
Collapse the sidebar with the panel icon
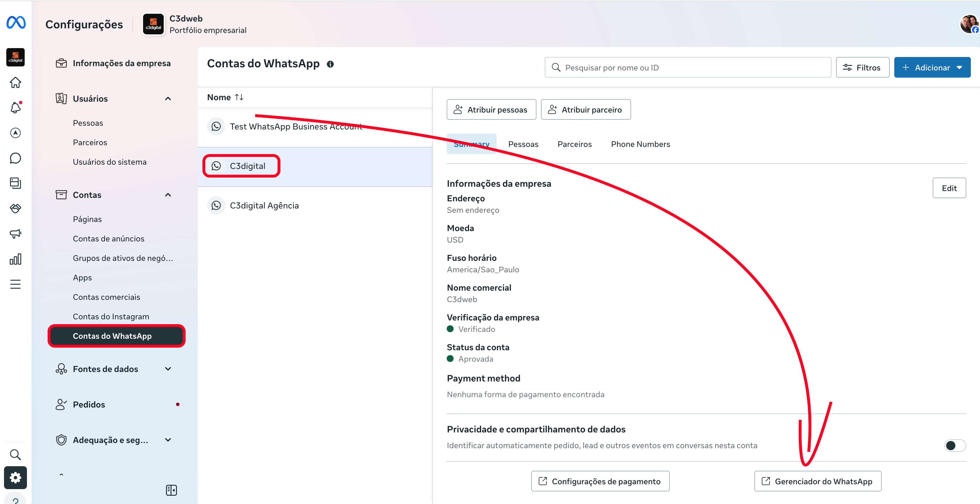pyautogui.click(x=171, y=490)
